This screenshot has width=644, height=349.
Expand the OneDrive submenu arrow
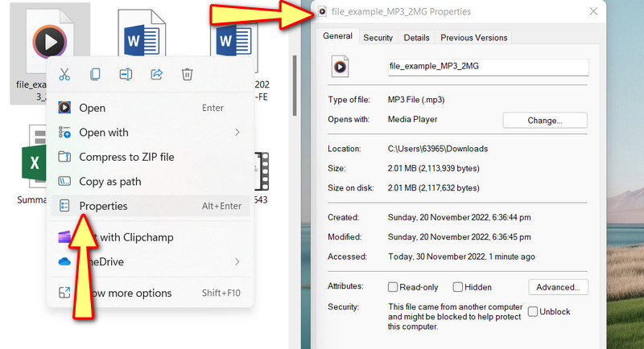(x=237, y=261)
